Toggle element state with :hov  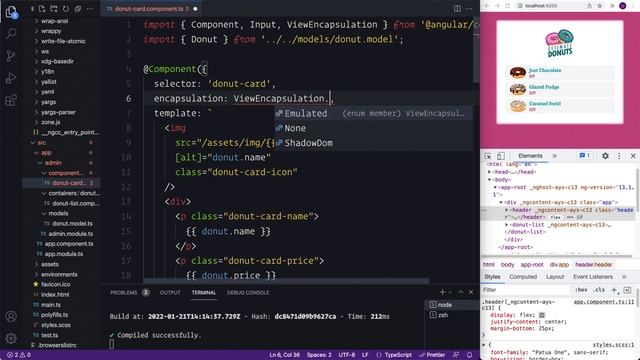581,290
